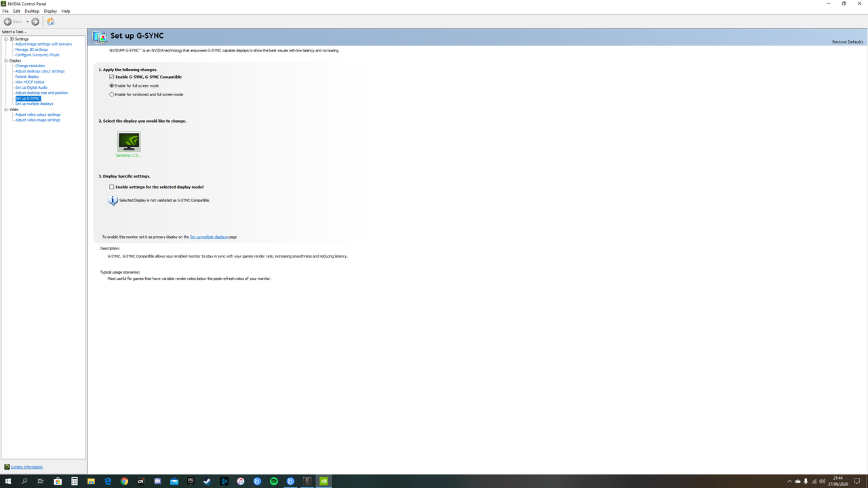The image size is (868, 488).
Task: Open Configure Surround, PhysX
Action: click(37, 55)
